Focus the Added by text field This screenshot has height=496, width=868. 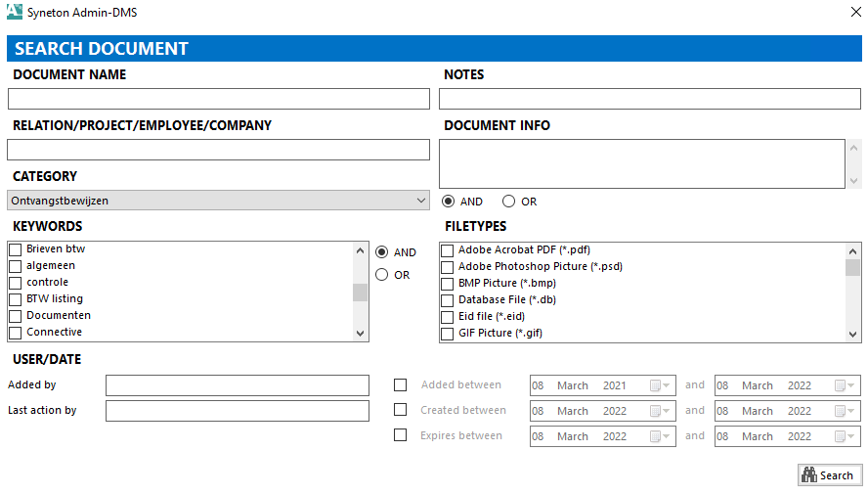(x=238, y=385)
